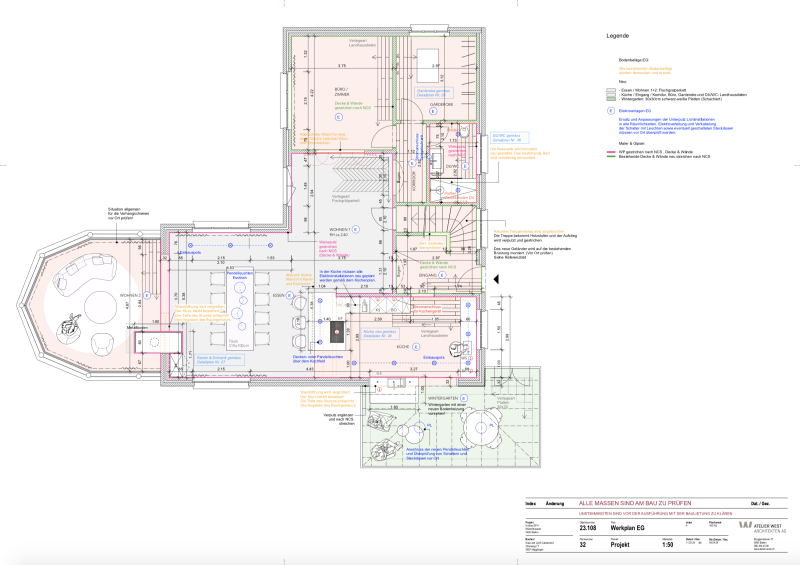Image resolution: width=800 pixels, height=565 pixels.
Task: Click the Pendelleuchten Esstisch fixture over dining table
Action: coord(239,288)
